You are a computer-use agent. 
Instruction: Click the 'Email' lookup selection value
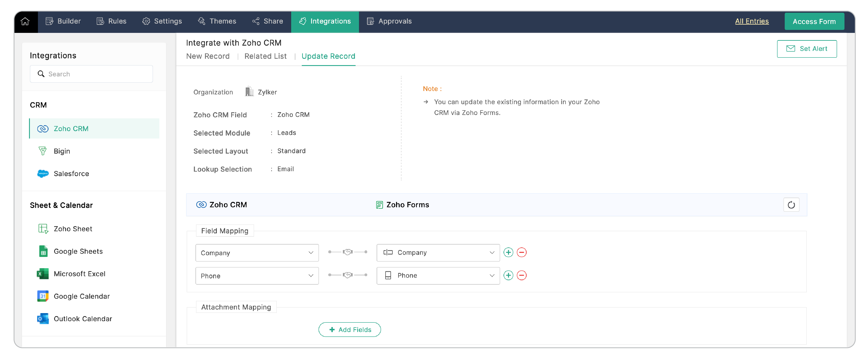[285, 169]
